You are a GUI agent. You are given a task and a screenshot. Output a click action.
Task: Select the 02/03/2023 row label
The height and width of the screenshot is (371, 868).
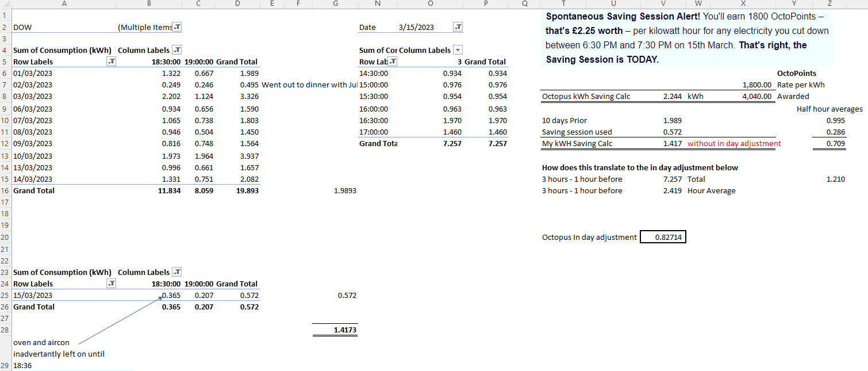point(33,85)
